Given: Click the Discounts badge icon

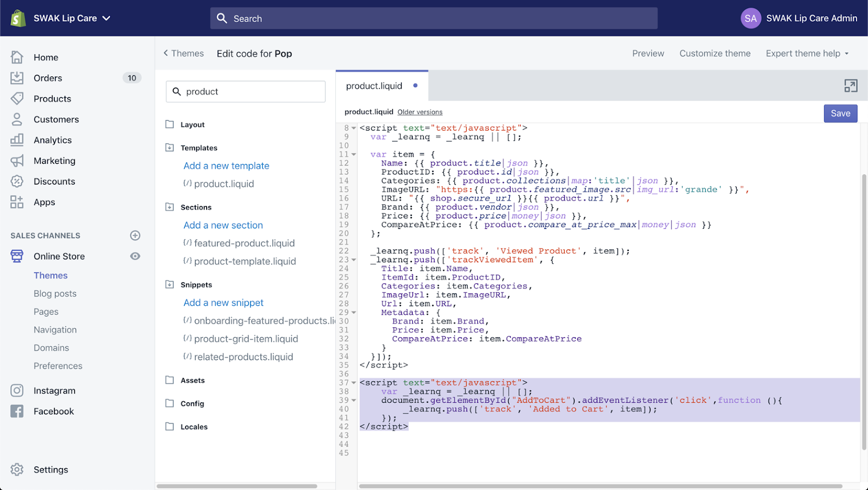Looking at the screenshot, I should pos(17,181).
